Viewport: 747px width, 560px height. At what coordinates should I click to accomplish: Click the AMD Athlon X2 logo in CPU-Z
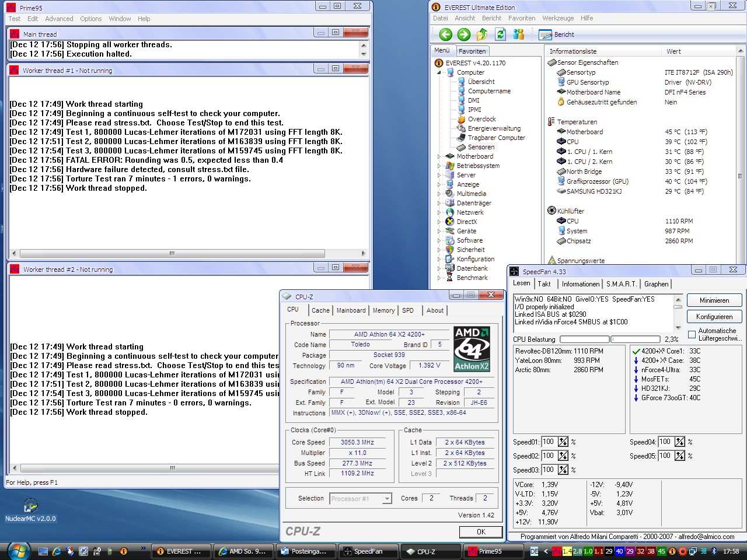(472, 349)
